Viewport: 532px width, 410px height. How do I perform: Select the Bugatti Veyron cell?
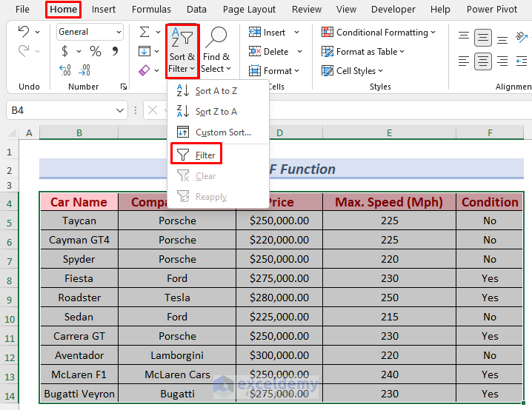[79, 394]
